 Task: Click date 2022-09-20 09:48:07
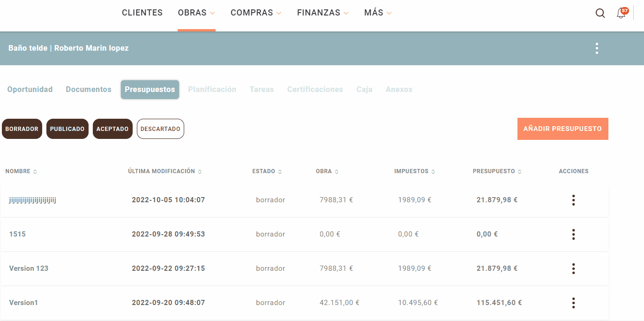pos(168,303)
